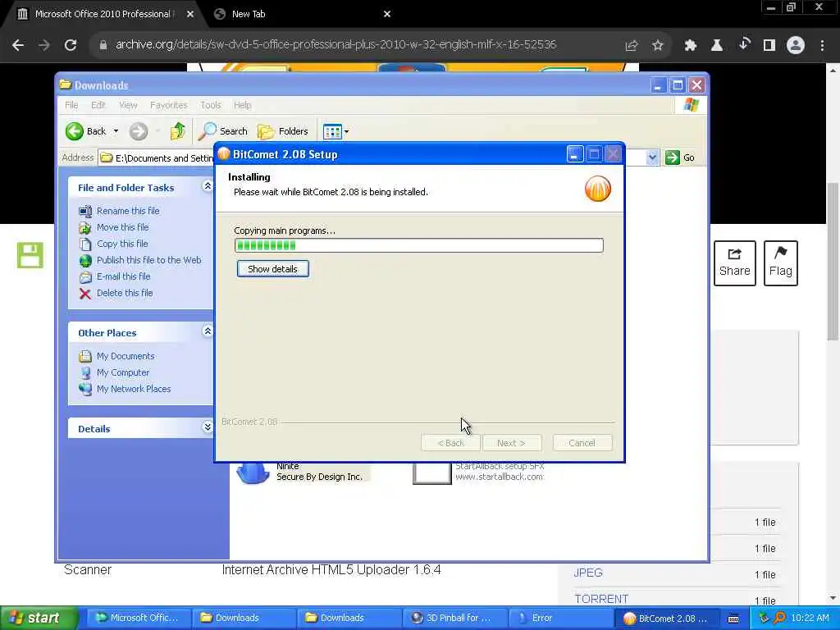Collapse the File and Folder Tasks panel
840x630 pixels.
tap(207, 186)
